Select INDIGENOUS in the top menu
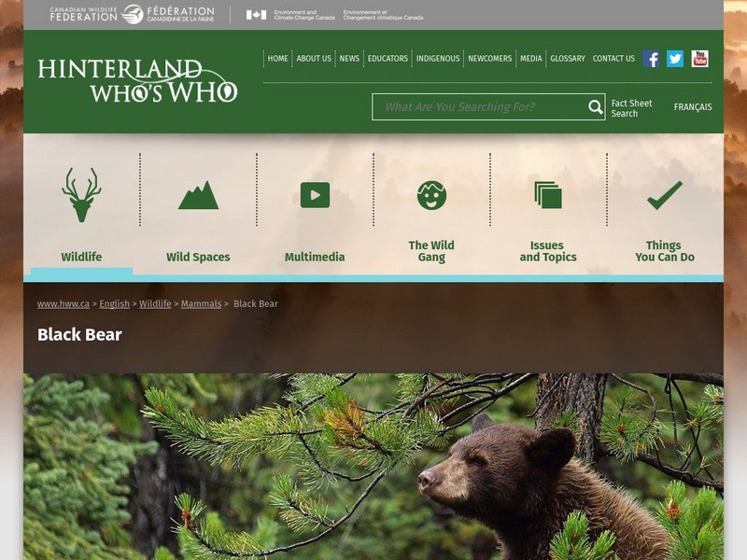This screenshot has height=560, width=747. [438, 59]
